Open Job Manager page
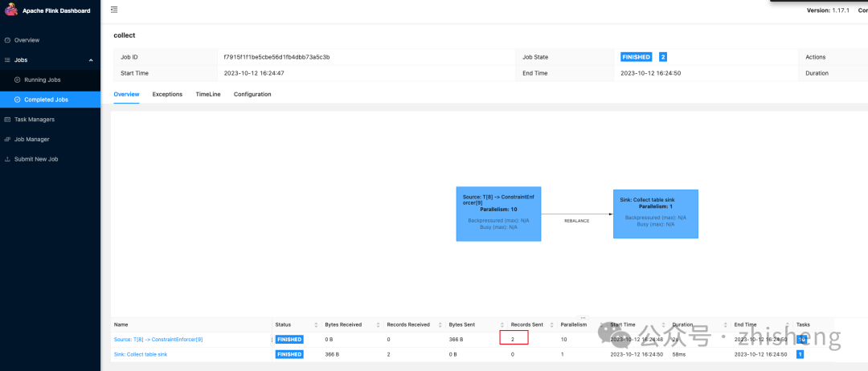Image resolution: width=868 pixels, height=371 pixels. point(31,140)
